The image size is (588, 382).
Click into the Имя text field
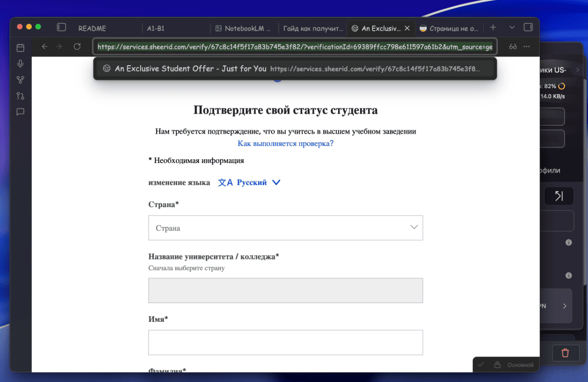(285, 342)
